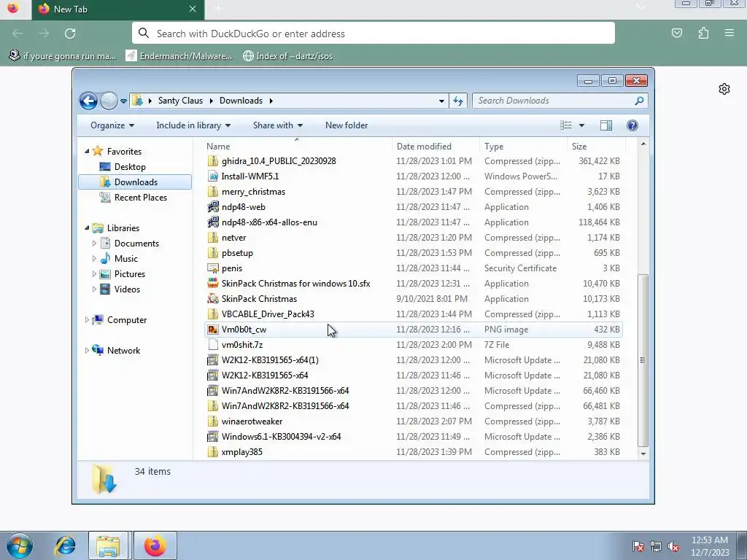Open the Index of ~dartz/isos bookmark

pos(287,55)
